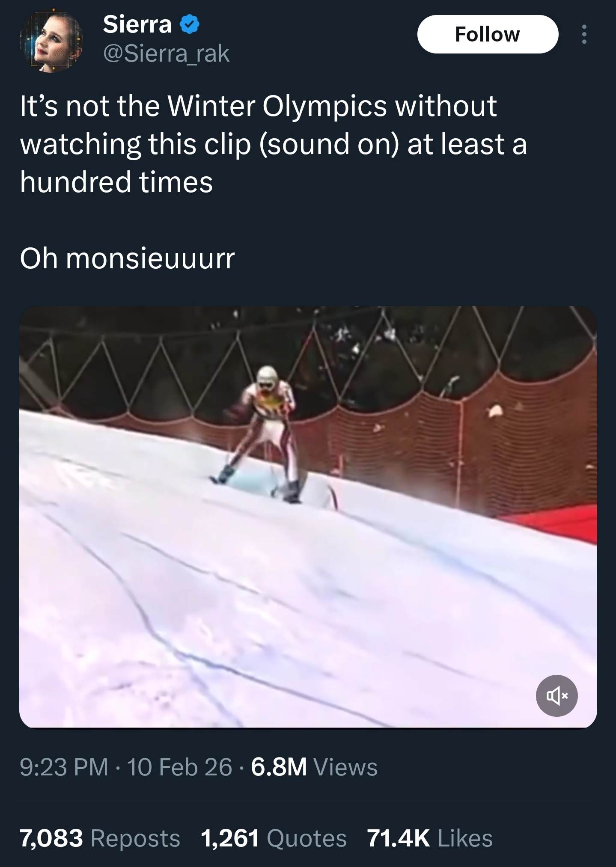View the 1,261 Quotes list
This screenshot has height=867, width=616.
pos(273,838)
